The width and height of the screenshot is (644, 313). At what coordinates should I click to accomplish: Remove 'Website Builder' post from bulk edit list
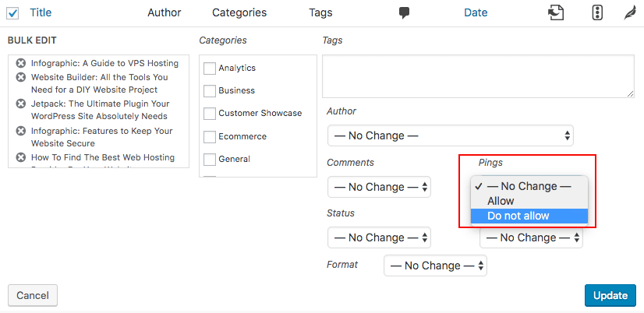tap(20, 77)
